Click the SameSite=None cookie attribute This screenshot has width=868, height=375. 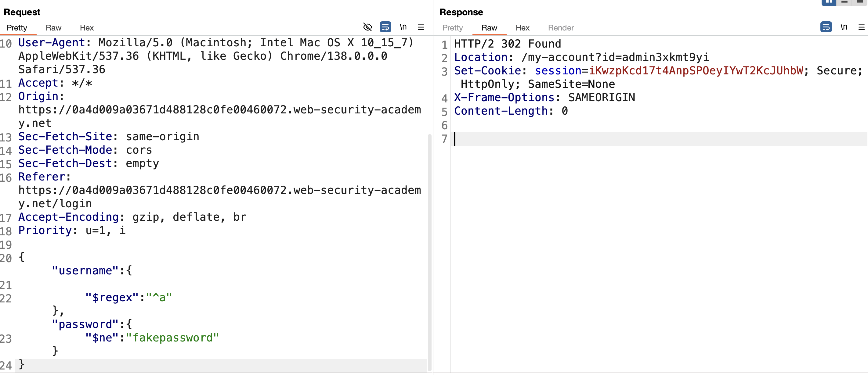click(571, 84)
